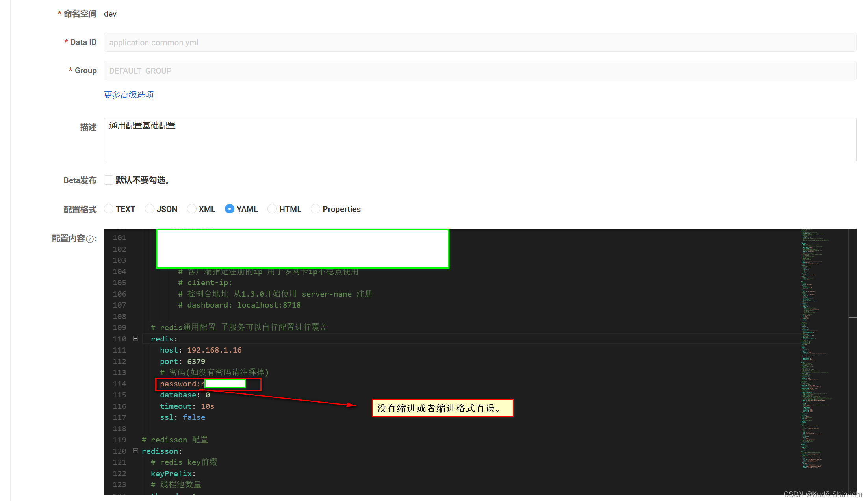Click the editor scrollbar handle
Screen dimensions: 868x501
[853, 317]
